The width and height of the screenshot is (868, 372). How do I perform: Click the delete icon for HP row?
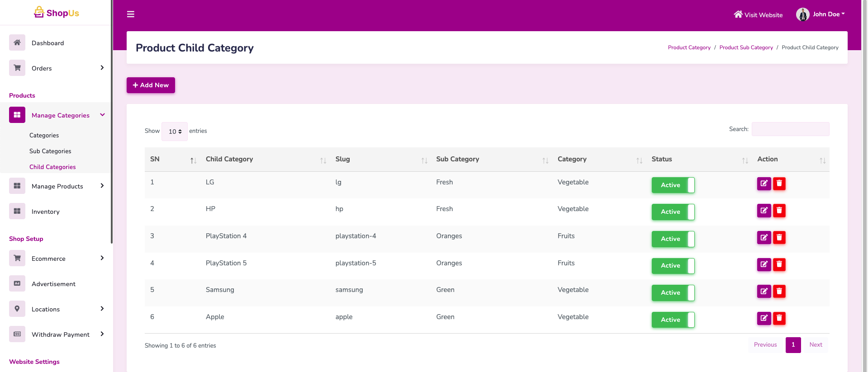(x=779, y=211)
